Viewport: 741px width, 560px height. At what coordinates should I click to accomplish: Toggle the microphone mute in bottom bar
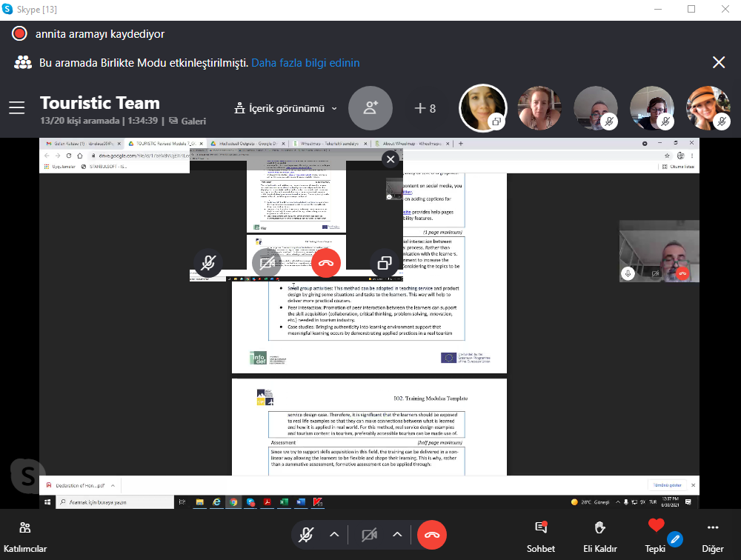pos(306,535)
